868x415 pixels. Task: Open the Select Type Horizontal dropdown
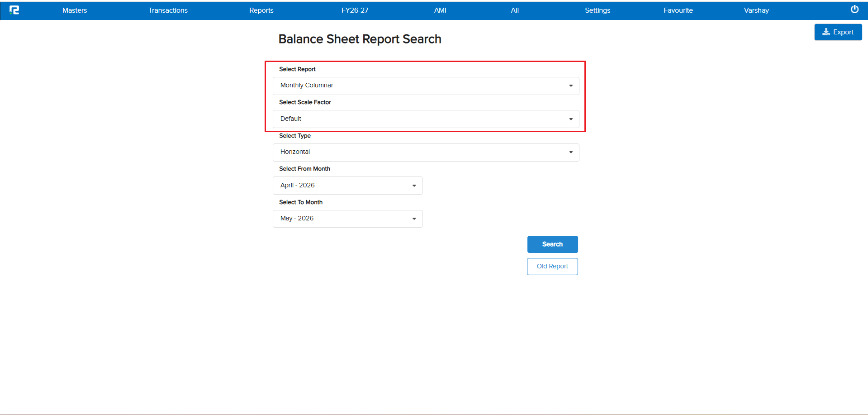click(x=426, y=152)
